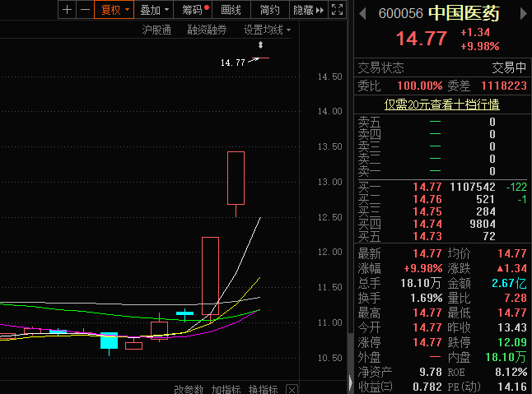This screenshot has height=394, width=532.
Task: Click stock title 600056 中国医药
Action: [439, 13]
